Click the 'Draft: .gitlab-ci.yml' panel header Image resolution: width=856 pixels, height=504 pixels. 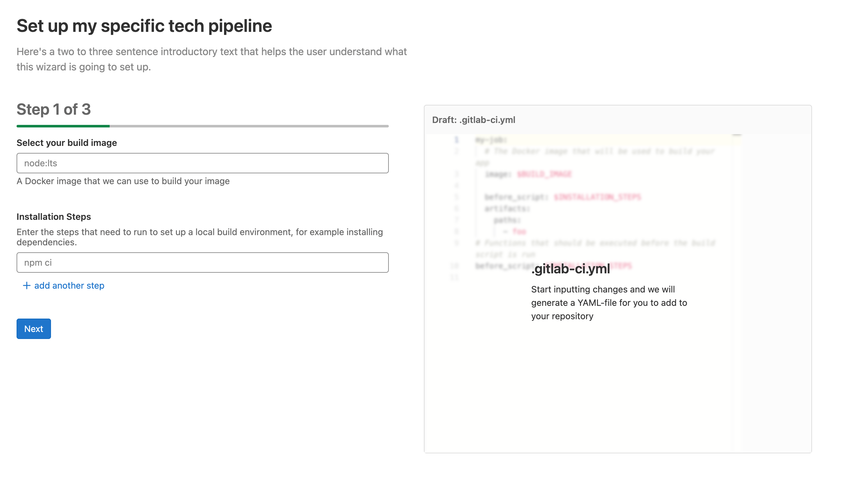click(474, 120)
